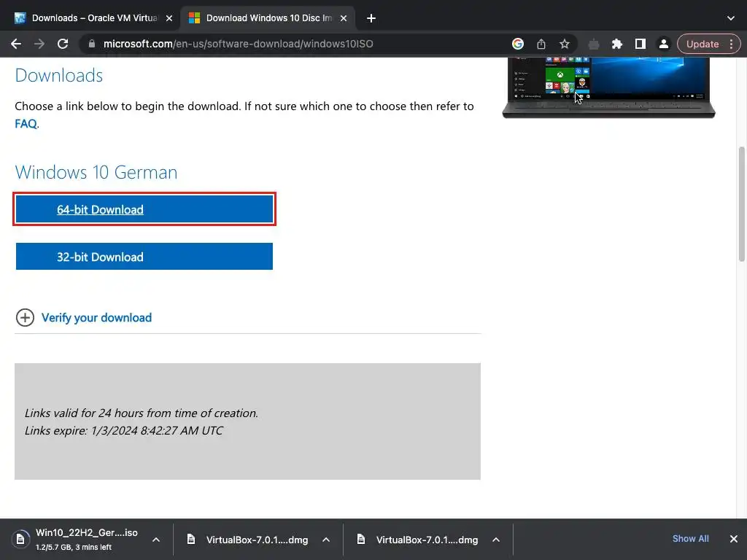The height and width of the screenshot is (560, 747).
Task: Click the page vertical scrollbar thumb
Action: click(741, 204)
